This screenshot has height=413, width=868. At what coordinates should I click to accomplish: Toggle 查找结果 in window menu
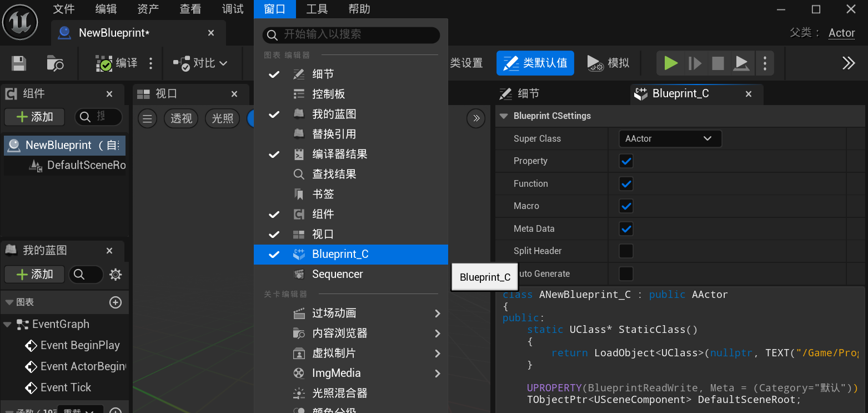click(x=351, y=174)
